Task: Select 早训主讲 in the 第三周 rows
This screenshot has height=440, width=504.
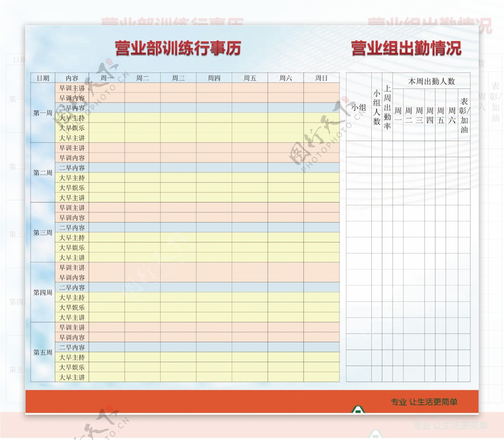Action: point(72,207)
